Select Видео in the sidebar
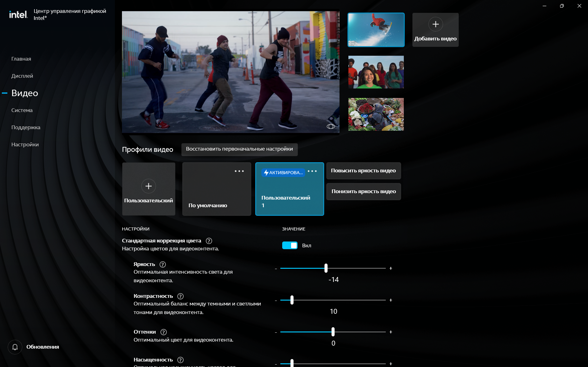This screenshot has width=588, height=367. (x=25, y=93)
